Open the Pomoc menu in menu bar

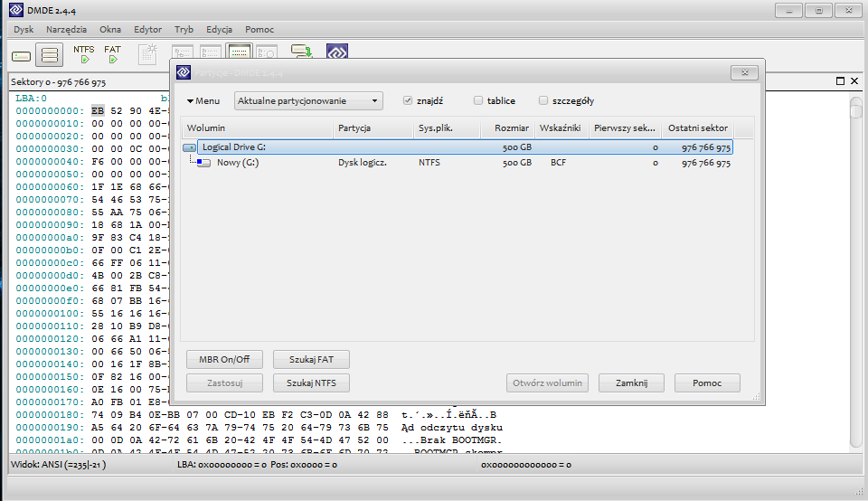[259, 29]
